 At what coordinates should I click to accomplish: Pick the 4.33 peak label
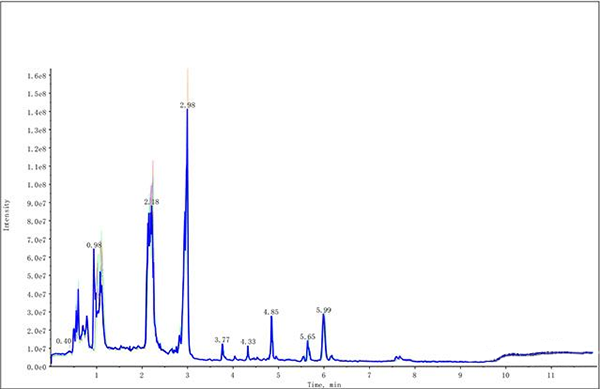pos(248,342)
